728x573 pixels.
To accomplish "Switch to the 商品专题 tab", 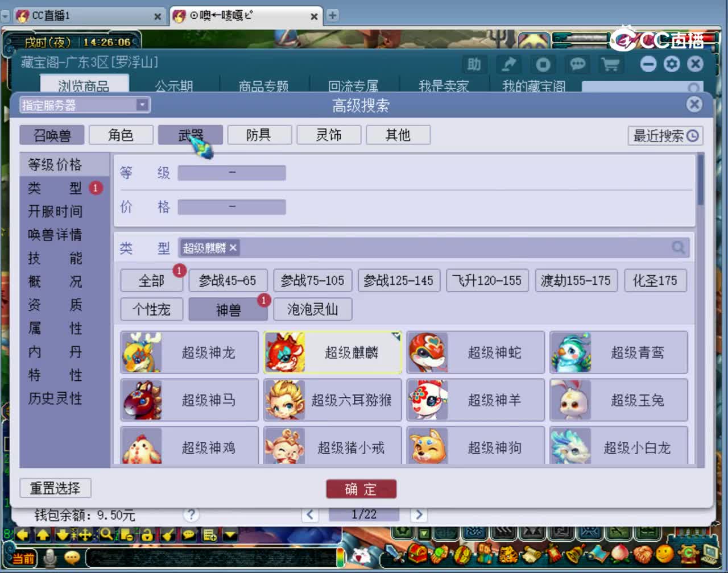I will pyautogui.click(x=264, y=86).
